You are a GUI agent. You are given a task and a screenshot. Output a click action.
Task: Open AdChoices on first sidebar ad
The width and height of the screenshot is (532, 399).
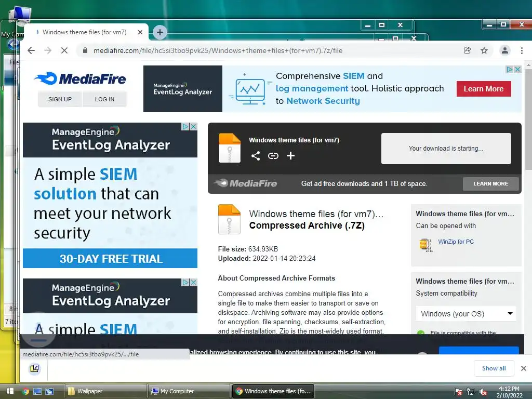pyautogui.click(x=185, y=127)
